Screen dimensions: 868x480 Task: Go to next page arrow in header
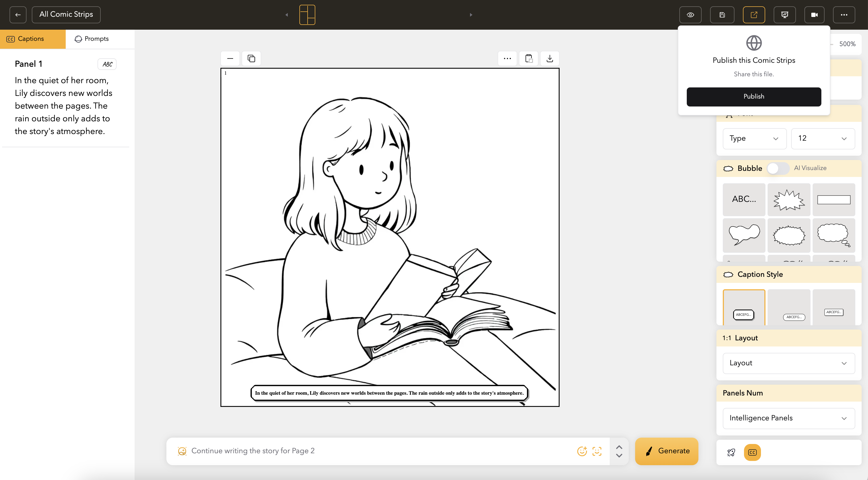coord(471,15)
